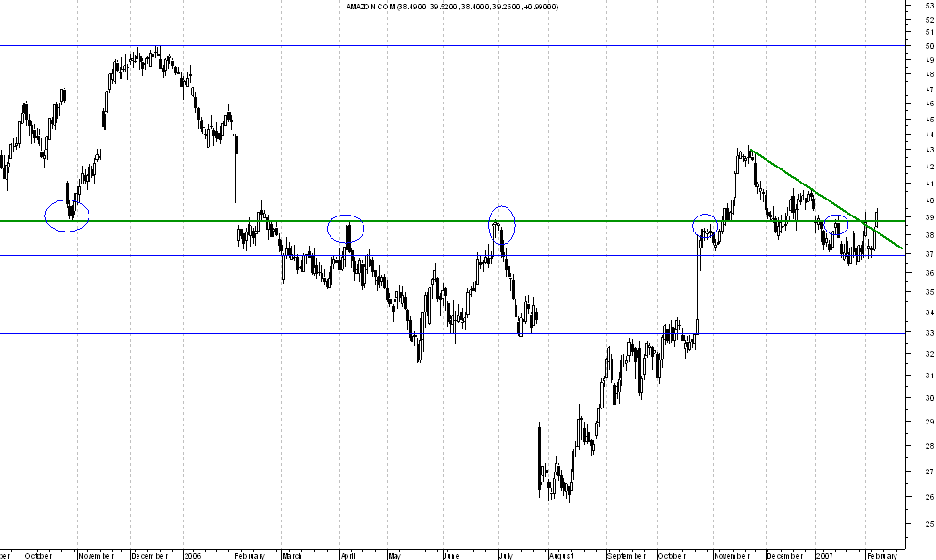Click the 27 price label on the price axis

pos(929,472)
